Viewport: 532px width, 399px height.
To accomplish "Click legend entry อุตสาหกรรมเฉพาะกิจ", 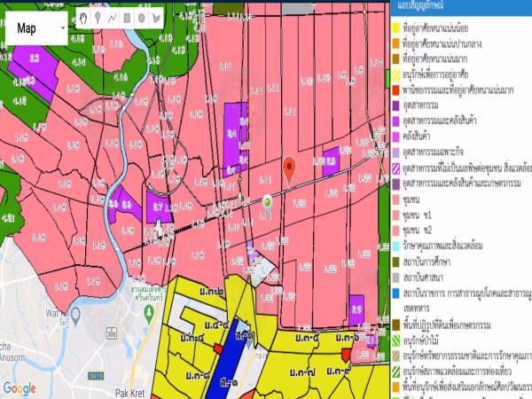I will pos(434,152).
